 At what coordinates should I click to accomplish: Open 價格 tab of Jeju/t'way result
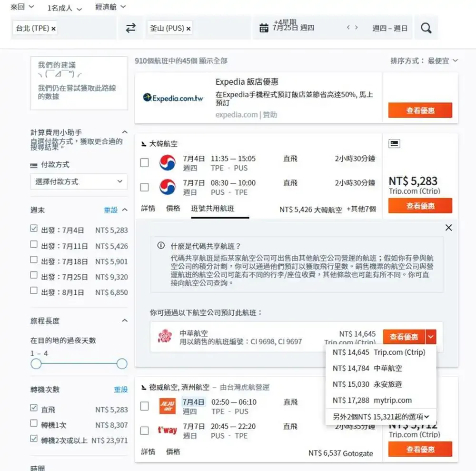[173, 452]
